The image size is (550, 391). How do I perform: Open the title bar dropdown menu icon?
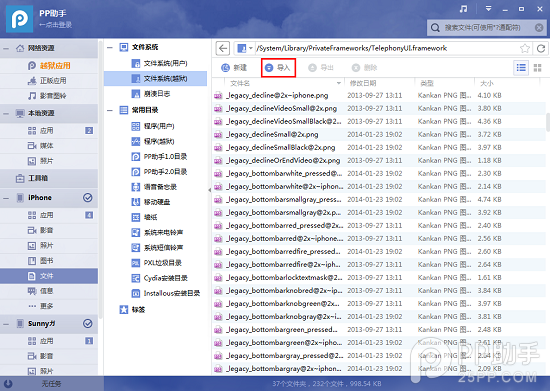pos(488,9)
